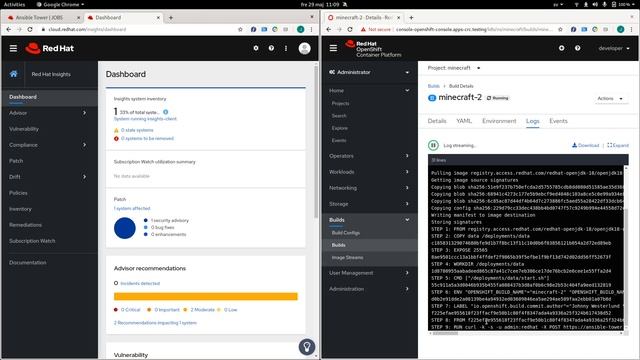Expand the log view to fullscreen
640x360 pixels.
pos(618,145)
